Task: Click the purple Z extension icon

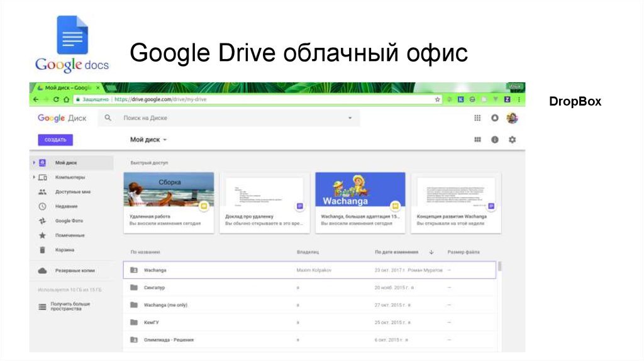Action: [x=508, y=99]
